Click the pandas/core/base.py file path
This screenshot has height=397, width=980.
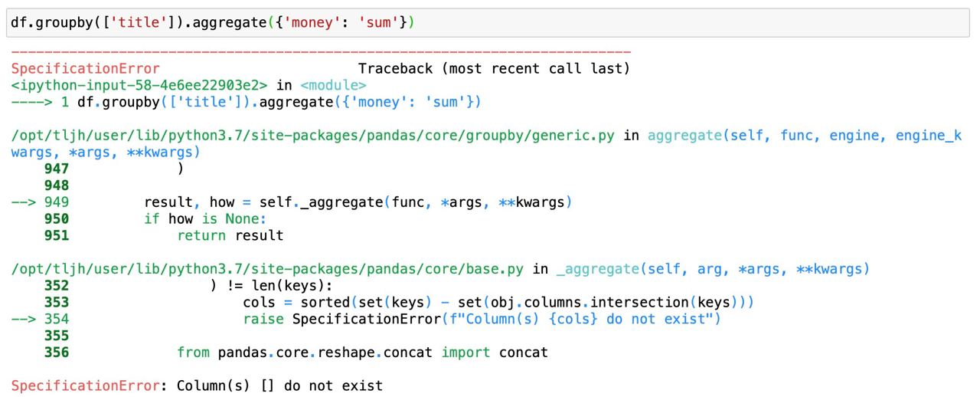[268, 269]
